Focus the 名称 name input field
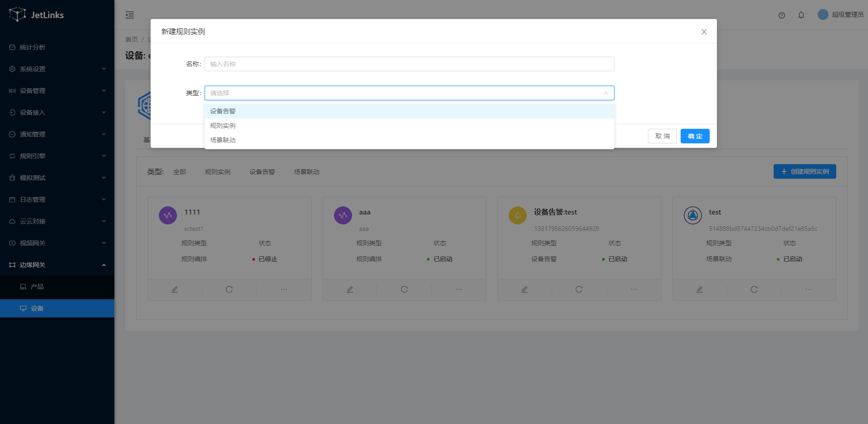 coord(409,64)
